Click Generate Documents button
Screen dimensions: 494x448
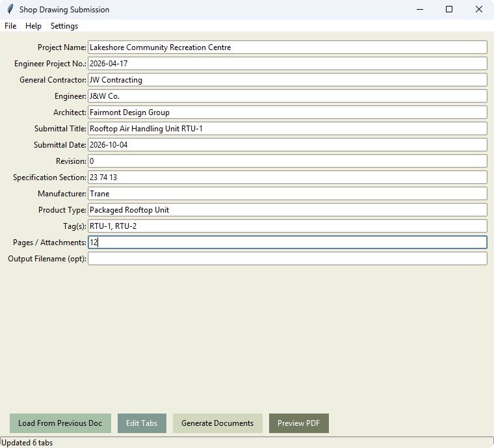click(217, 423)
